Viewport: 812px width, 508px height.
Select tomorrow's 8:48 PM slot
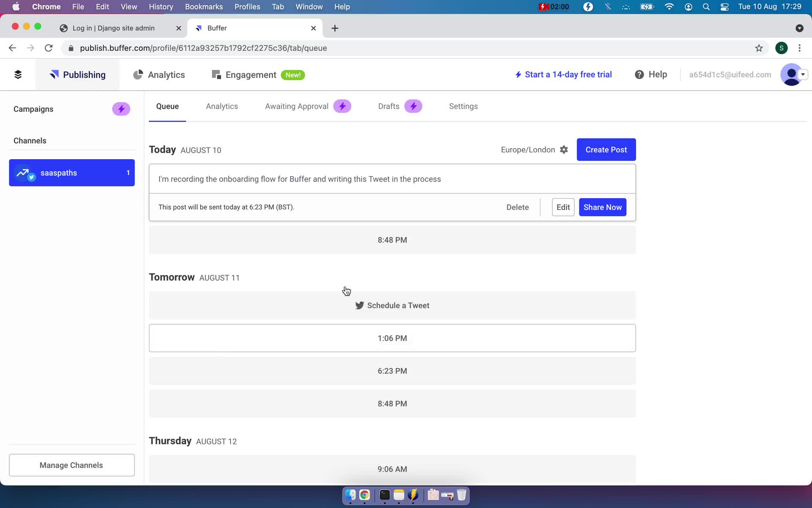(392, 404)
